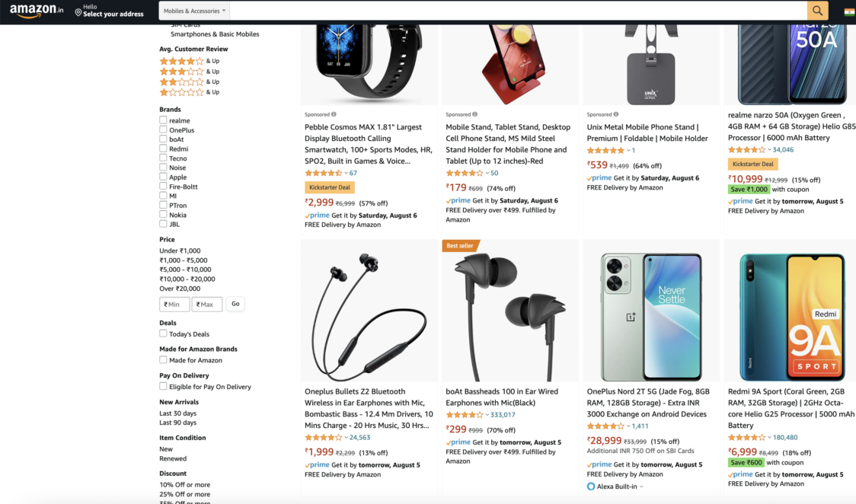Click the location pin address icon

coord(78,12)
